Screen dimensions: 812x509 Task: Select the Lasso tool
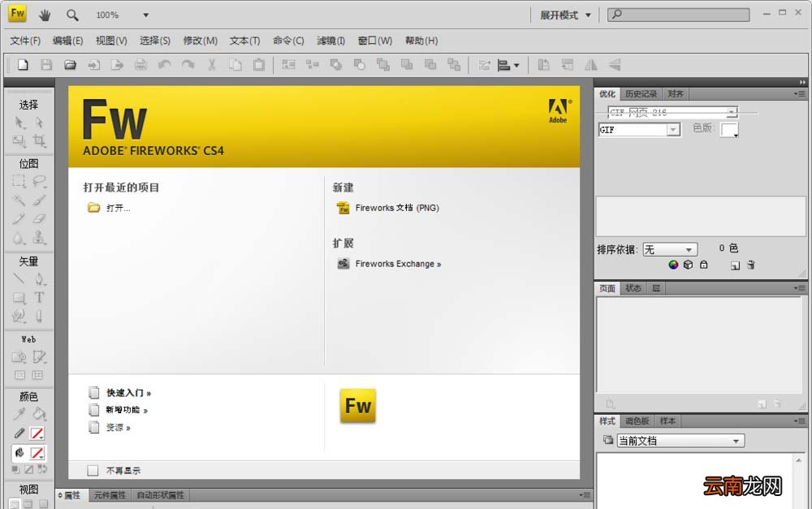point(39,181)
